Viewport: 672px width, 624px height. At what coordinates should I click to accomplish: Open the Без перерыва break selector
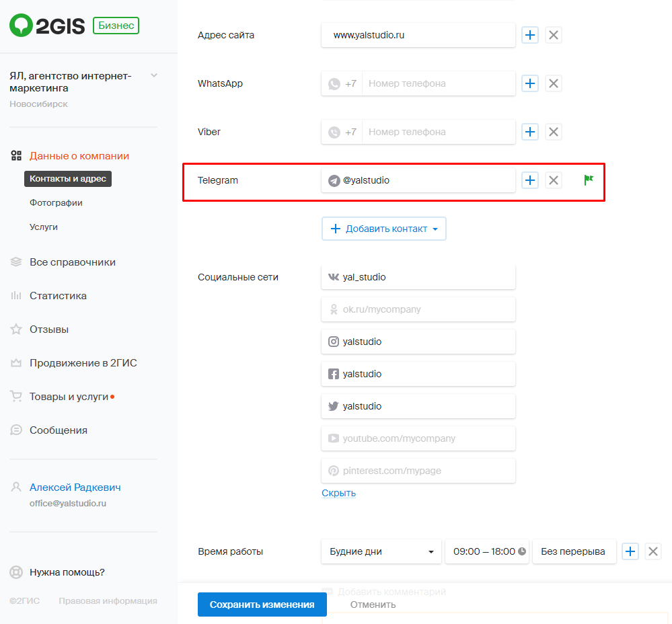[x=574, y=551]
